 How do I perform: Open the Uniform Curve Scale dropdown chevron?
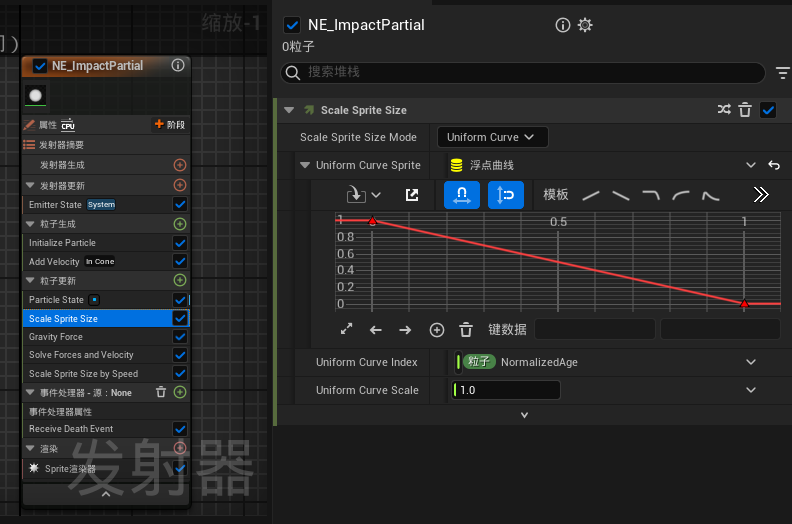[x=751, y=390]
